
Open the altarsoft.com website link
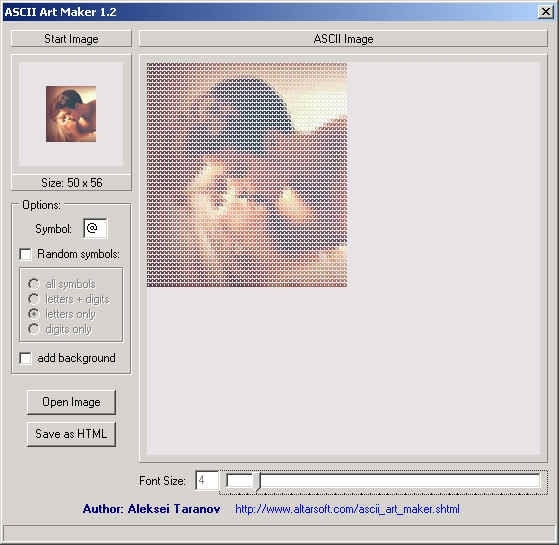click(x=348, y=509)
